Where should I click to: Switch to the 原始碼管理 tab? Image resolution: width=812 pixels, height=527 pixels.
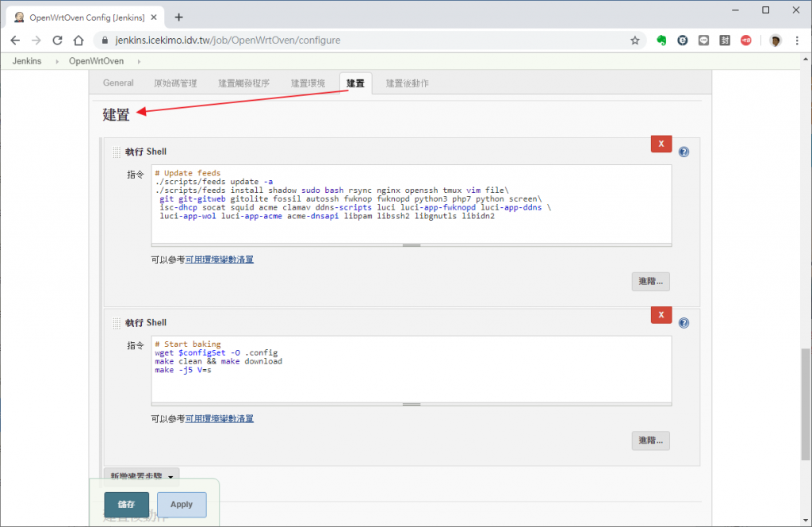pyautogui.click(x=175, y=83)
